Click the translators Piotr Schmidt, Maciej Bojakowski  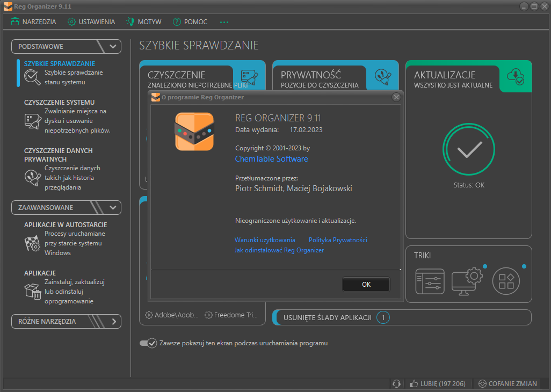point(293,188)
